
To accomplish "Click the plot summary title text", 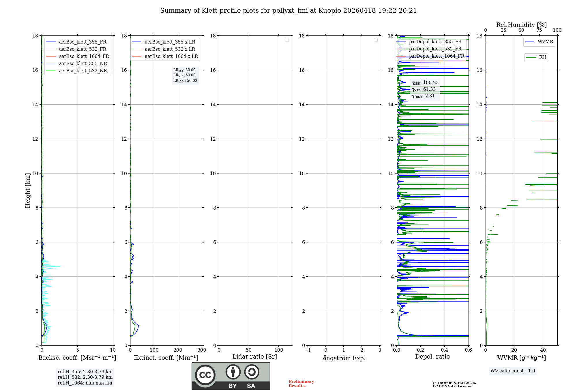I will point(288,11).
